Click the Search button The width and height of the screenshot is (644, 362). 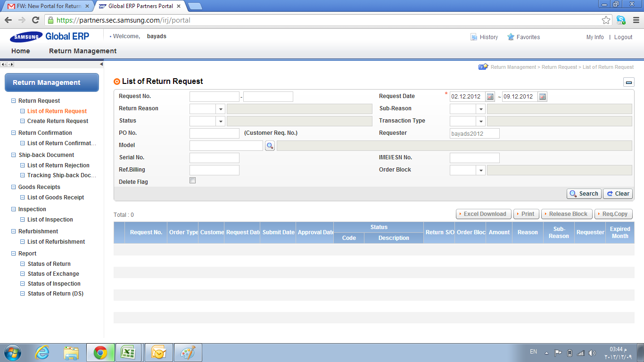click(584, 194)
